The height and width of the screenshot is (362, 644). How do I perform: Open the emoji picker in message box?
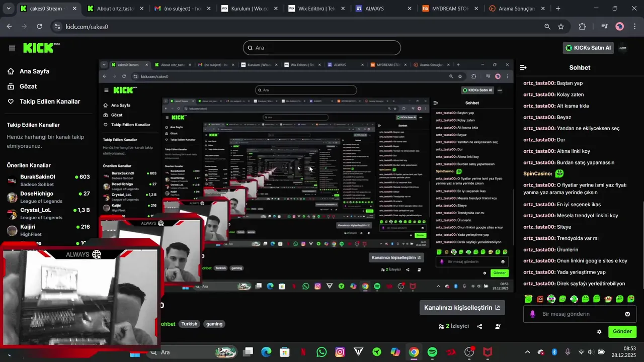click(x=627, y=314)
